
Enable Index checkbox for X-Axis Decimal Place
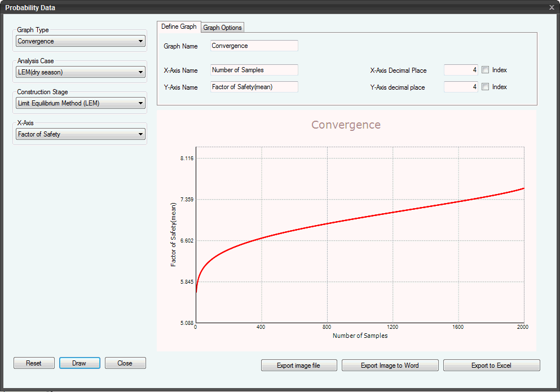click(485, 70)
